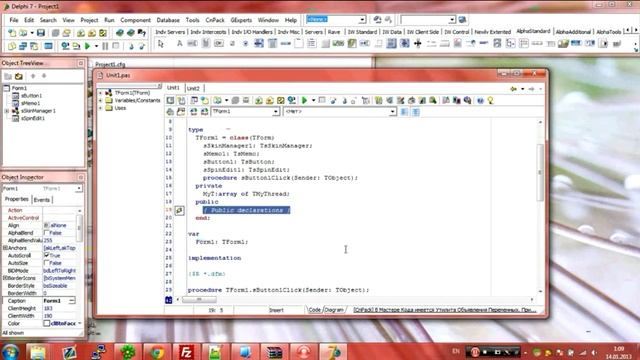Open the Project menu
This screenshot has width=640, height=360.
point(89,20)
